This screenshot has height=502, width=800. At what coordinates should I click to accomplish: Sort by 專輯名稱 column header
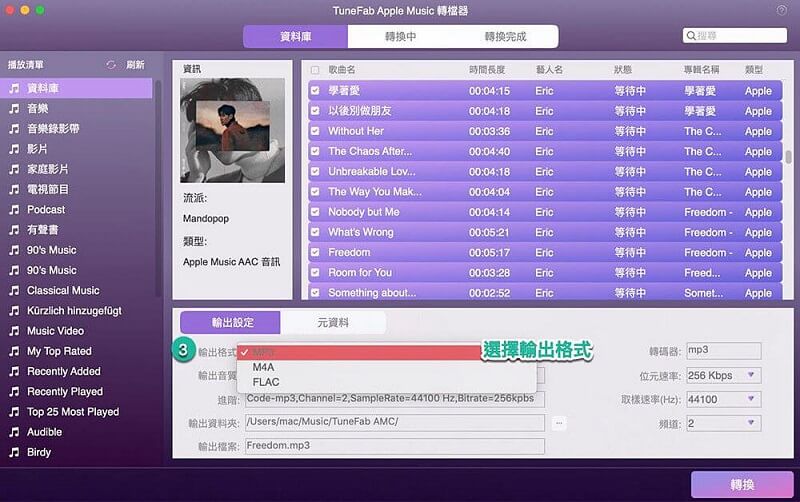pyautogui.click(x=702, y=70)
